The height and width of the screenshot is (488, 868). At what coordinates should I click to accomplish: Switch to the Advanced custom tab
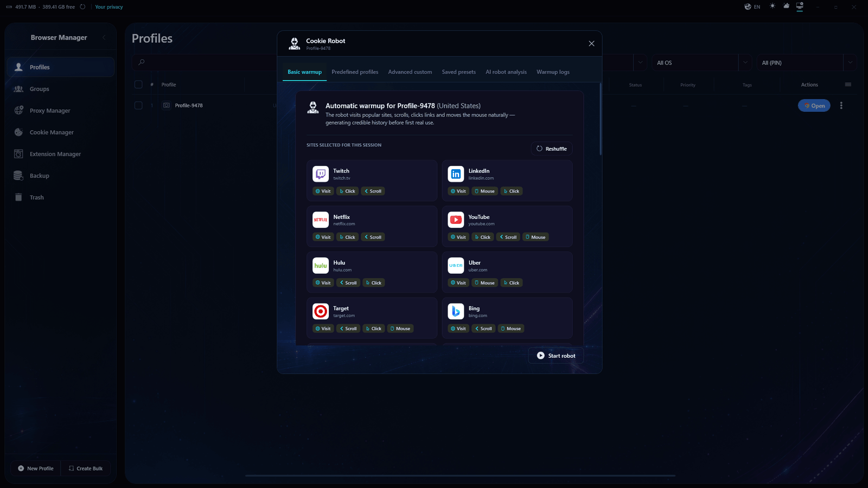pos(410,72)
